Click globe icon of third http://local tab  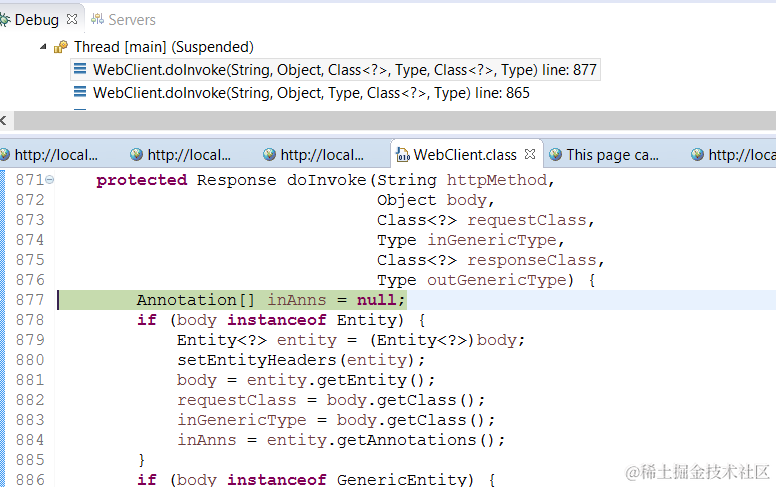click(x=269, y=155)
